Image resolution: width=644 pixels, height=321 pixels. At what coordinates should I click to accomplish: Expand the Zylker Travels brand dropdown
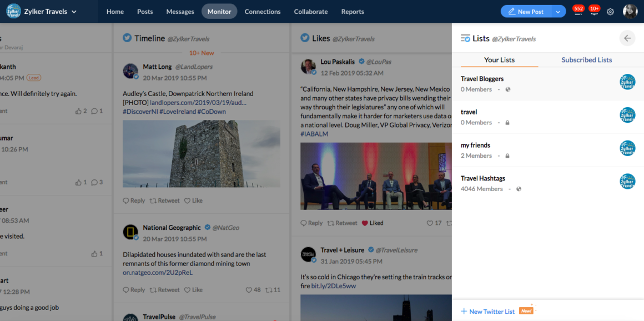[74, 12]
